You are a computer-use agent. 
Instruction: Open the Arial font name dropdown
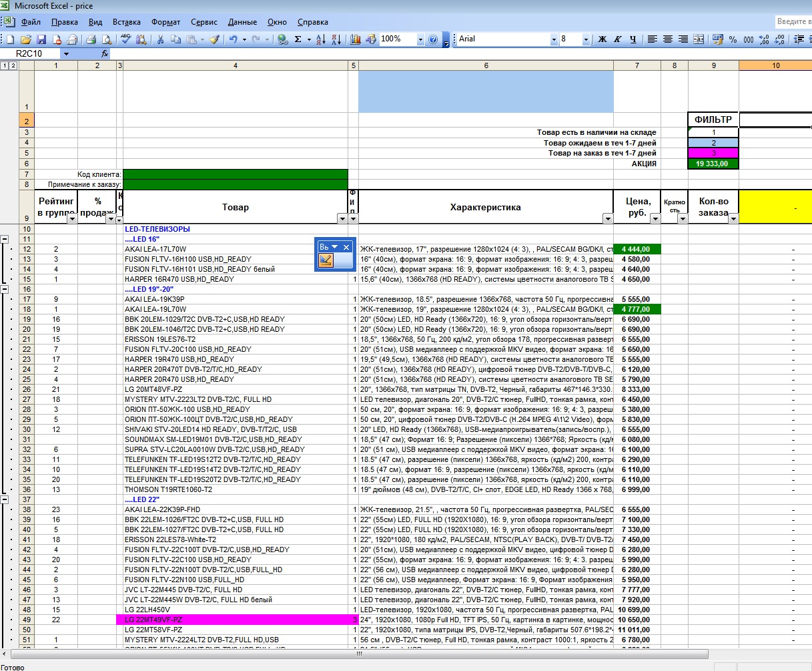tap(553, 39)
